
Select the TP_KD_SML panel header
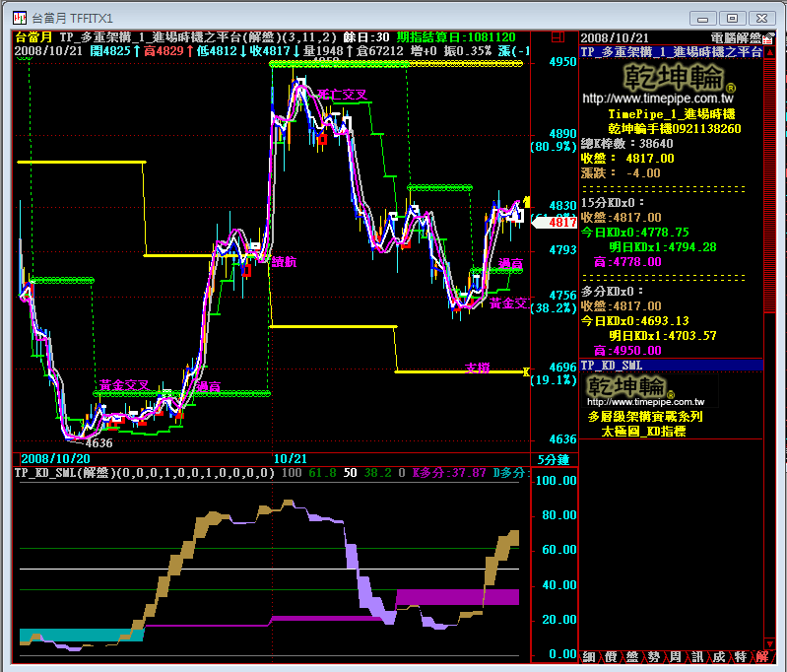tap(671, 366)
